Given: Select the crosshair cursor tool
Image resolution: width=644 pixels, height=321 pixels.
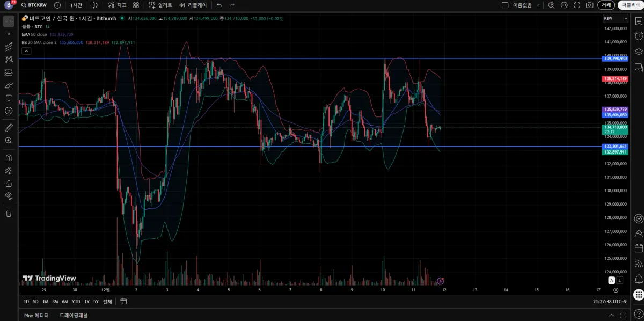Looking at the screenshot, I should pyautogui.click(x=9, y=21).
